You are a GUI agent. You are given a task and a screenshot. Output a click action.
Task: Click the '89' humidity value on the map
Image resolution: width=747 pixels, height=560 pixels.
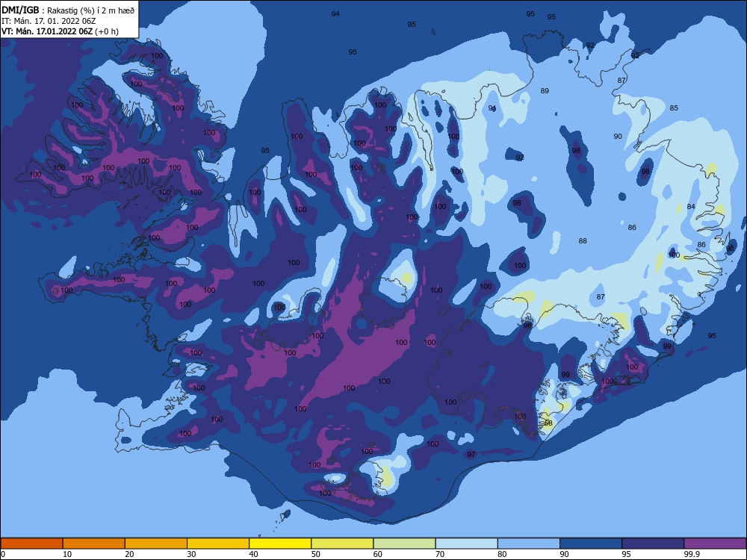click(545, 91)
